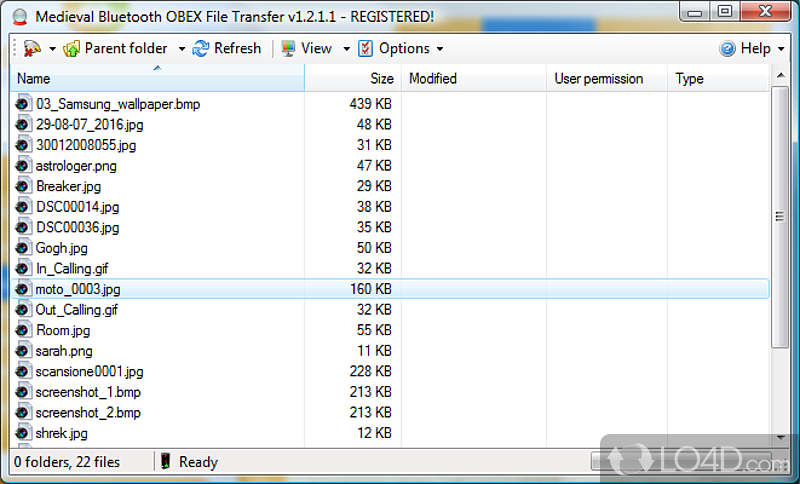Screen dimensions: 800x484
Task: Expand the Help dropdown arrow
Action: (x=781, y=49)
